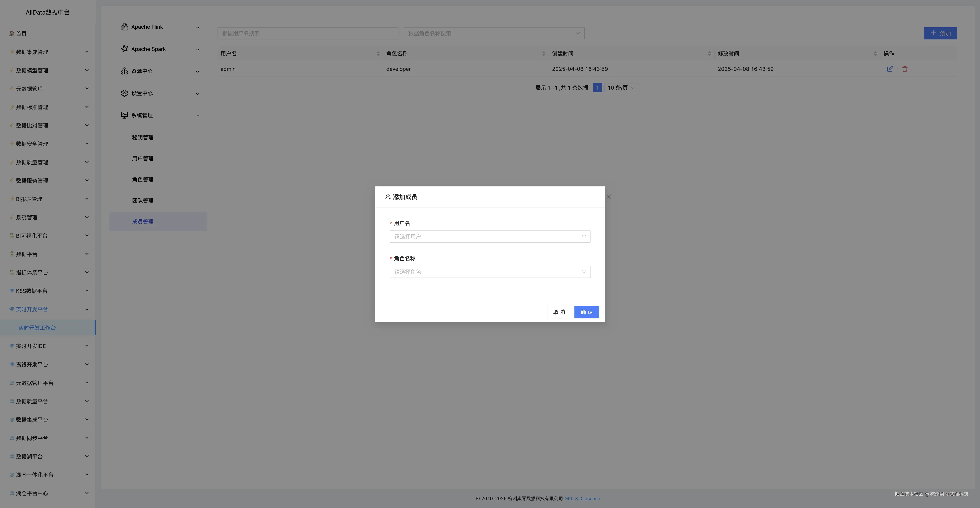Image resolution: width=980 pixels, height=508 pixels.
Task: Click the 系统管理 monitor icon
Action: 124,115
